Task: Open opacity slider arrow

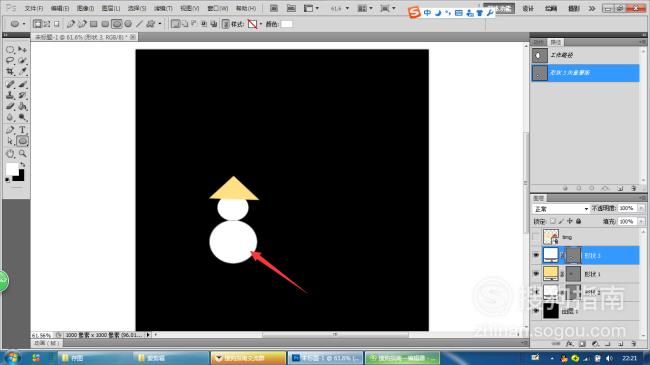Action: coord(641,208)
